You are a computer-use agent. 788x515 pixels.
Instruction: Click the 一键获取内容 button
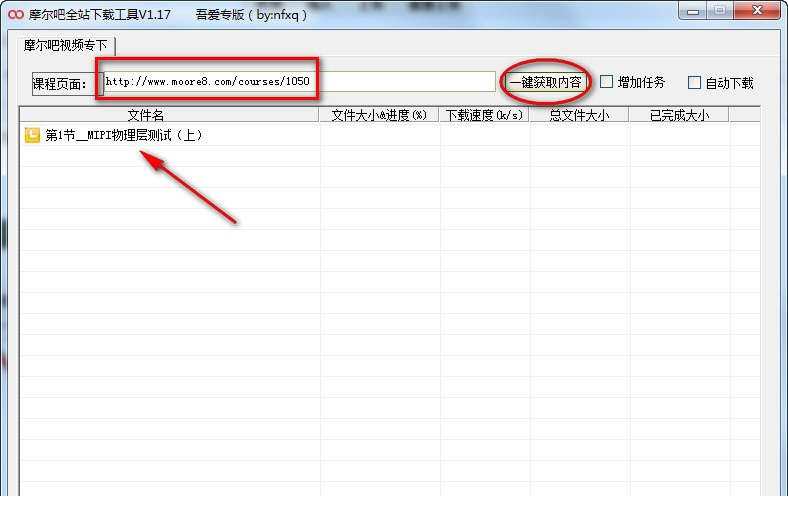point(546,82)
